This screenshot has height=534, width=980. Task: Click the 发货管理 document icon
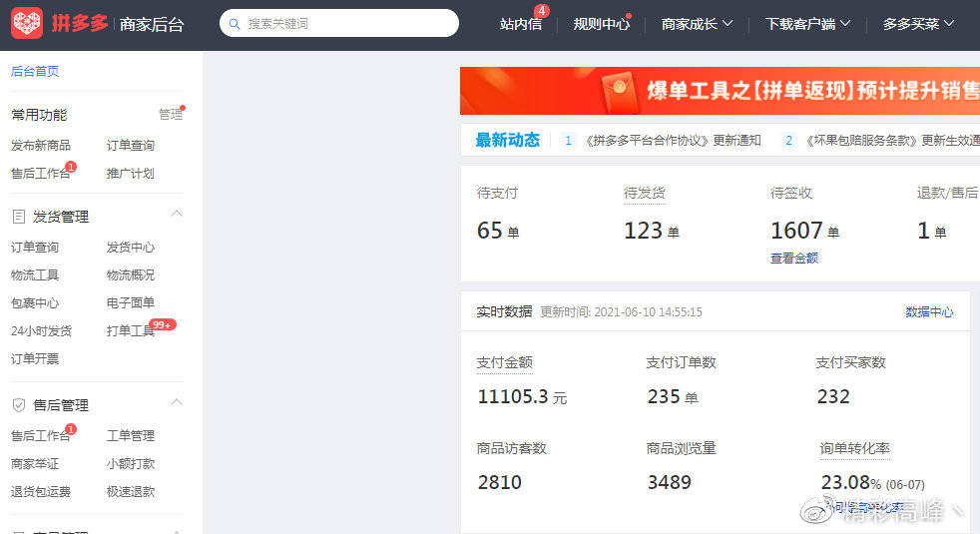[x=19, y=217]
